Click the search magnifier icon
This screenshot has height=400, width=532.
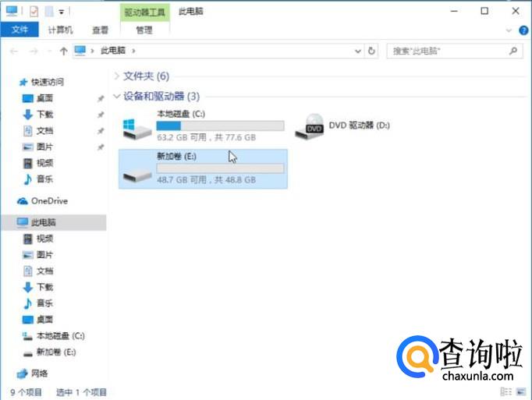click(513, 51)
